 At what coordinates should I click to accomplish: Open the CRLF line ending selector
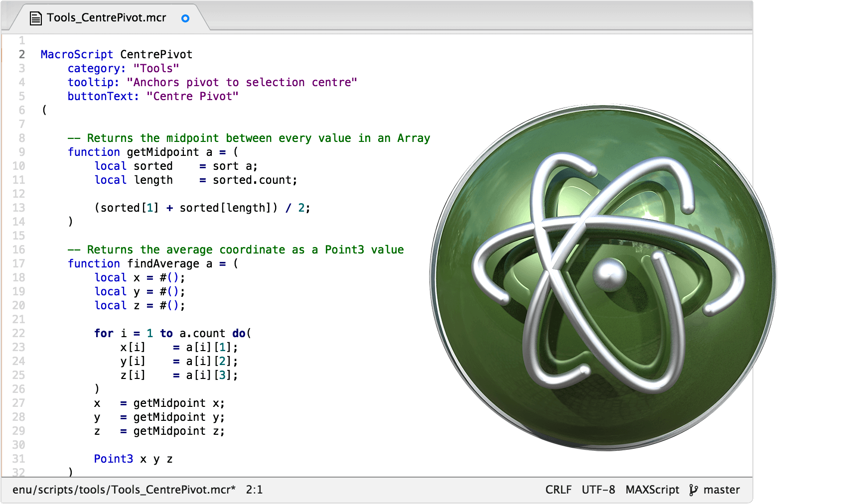[x=558, y=490]
